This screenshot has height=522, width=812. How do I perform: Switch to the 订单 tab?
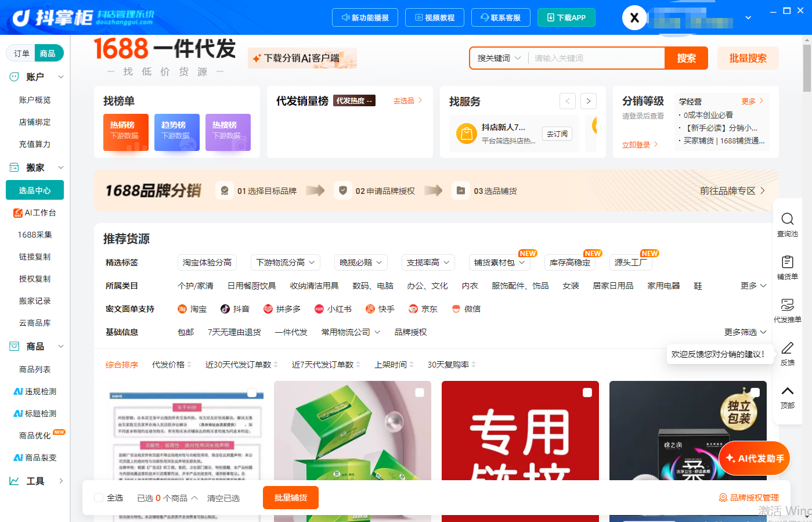tap(21, 53)
